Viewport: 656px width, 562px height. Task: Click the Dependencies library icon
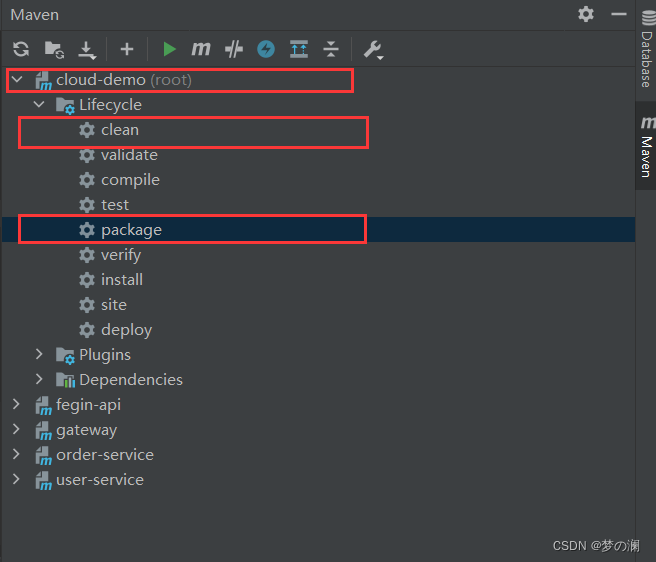(x=65, y=380)
